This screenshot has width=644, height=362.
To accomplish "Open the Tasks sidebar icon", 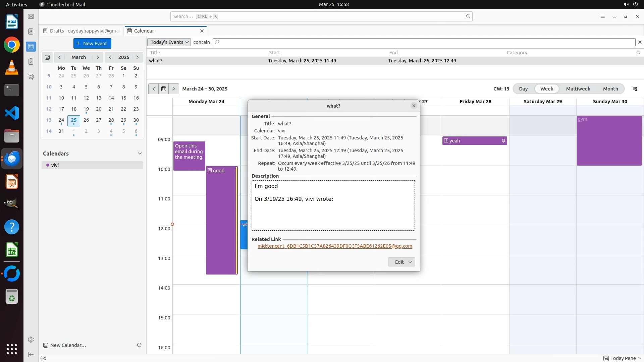I will click(x=31, y=62).
